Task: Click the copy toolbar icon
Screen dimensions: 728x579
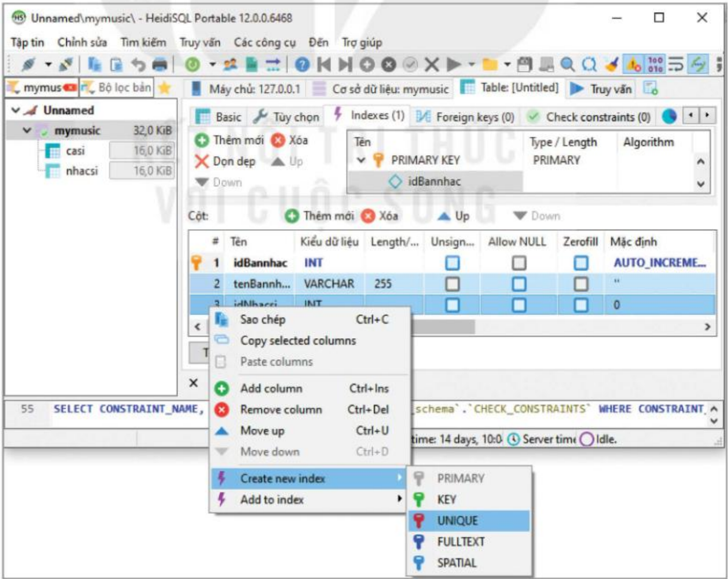Action: point(95,64)
